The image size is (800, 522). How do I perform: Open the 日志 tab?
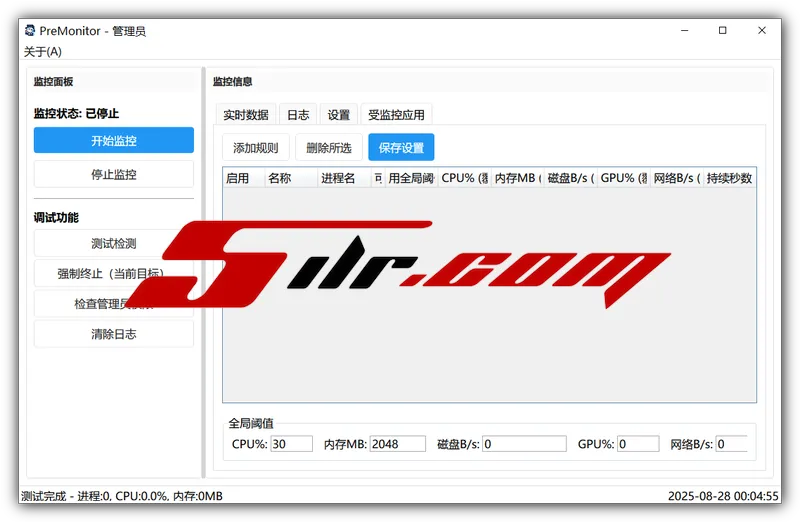(x=298, y=115)
